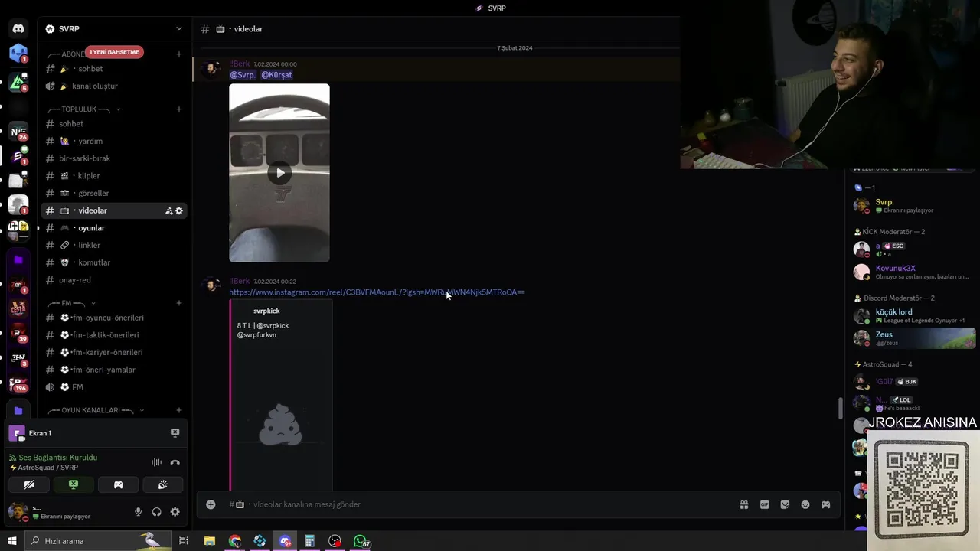The width and height of the screenshot is (980, 551).
Task: Open Windows Start button
Action: pyautogui.click(x=12, y=541)
